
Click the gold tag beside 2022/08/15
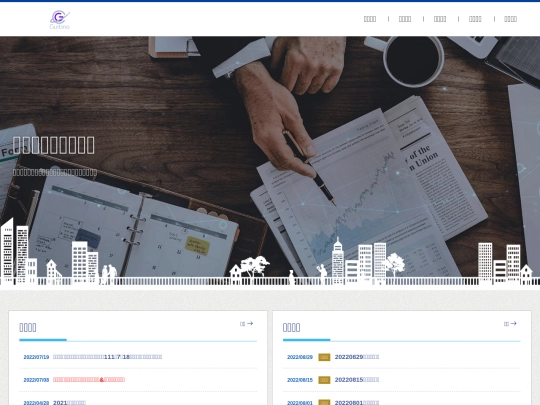tap(324, 380)
